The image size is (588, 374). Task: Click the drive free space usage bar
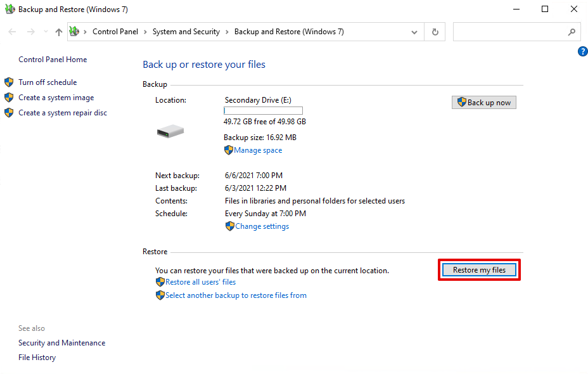[263, 111]
